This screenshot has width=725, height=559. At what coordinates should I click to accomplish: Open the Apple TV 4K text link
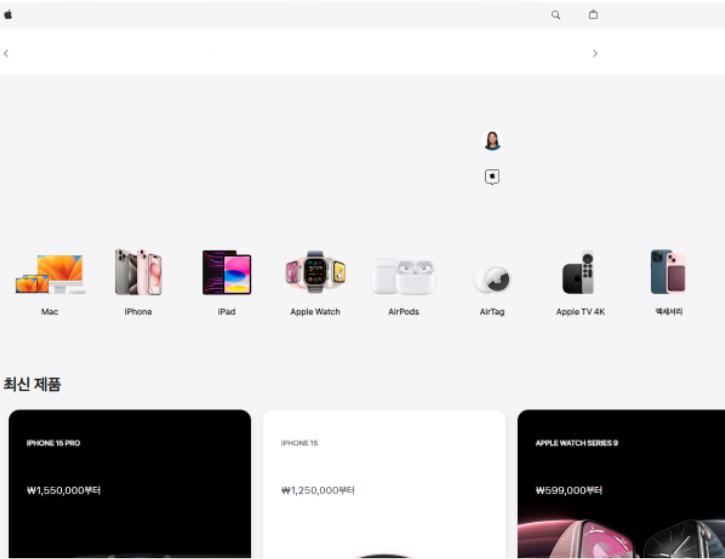coord(580,312)
